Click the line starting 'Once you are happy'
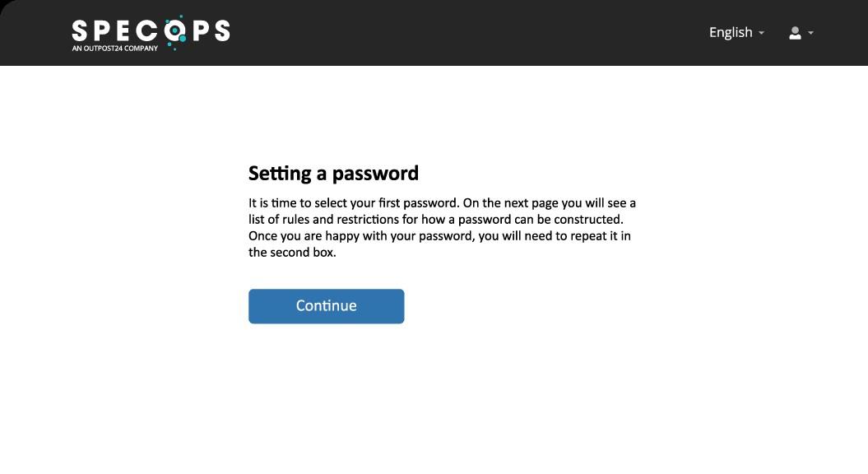Viewport: 868px width, 474px height. point(439,236)
